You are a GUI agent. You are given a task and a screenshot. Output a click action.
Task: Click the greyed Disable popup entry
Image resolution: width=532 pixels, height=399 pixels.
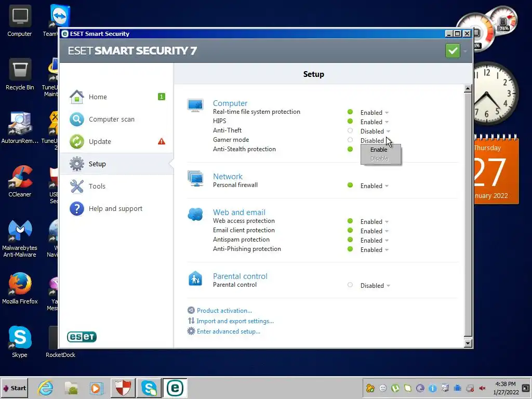379,158
